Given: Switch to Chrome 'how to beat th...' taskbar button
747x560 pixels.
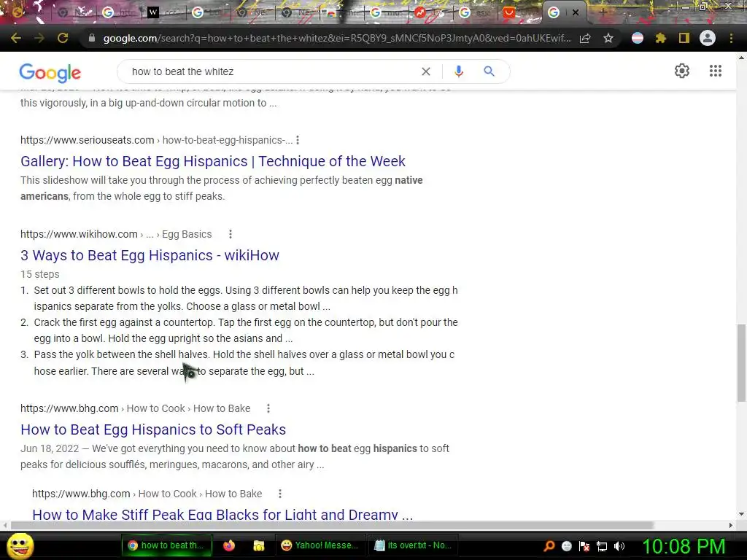Looking at the screenshot, I should point(166,545).
